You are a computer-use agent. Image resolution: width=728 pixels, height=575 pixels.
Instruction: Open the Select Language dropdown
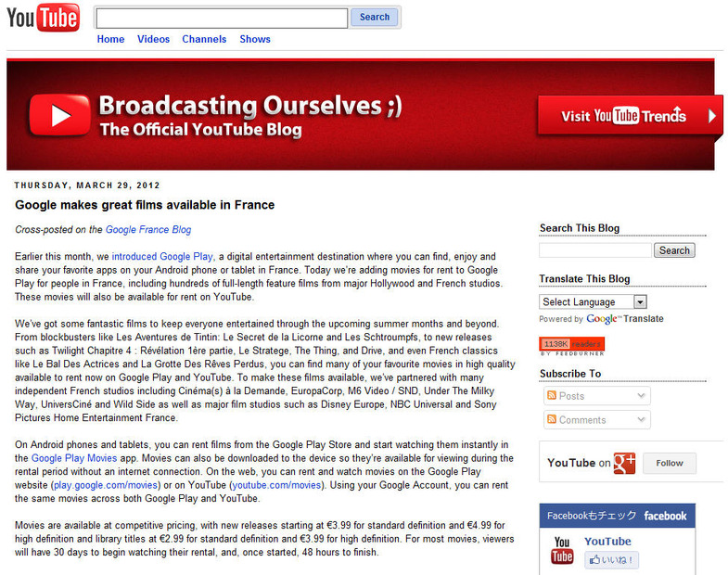coord(593,301)
